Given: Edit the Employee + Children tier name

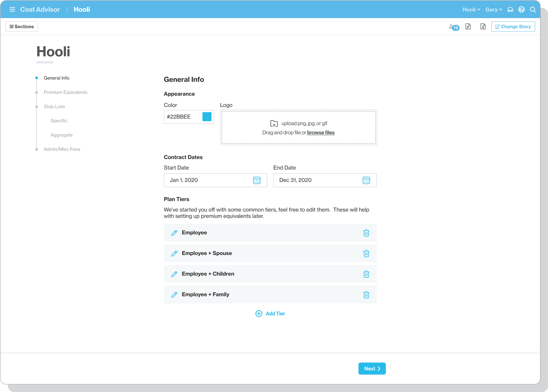Looking at the screenshot, I should (x=174, y=274).
